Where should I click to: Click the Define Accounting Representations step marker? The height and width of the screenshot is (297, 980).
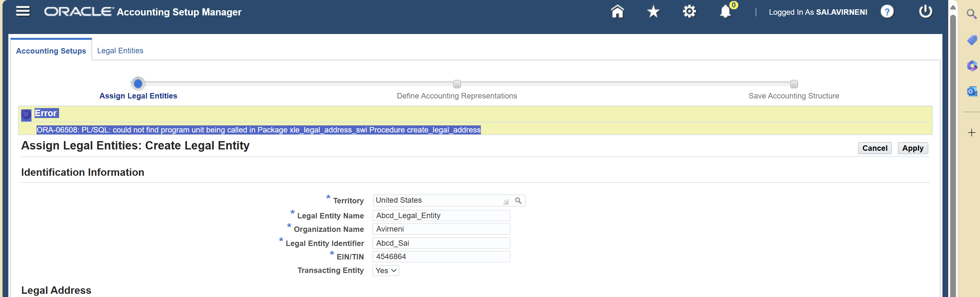click(x=456, y=84)
